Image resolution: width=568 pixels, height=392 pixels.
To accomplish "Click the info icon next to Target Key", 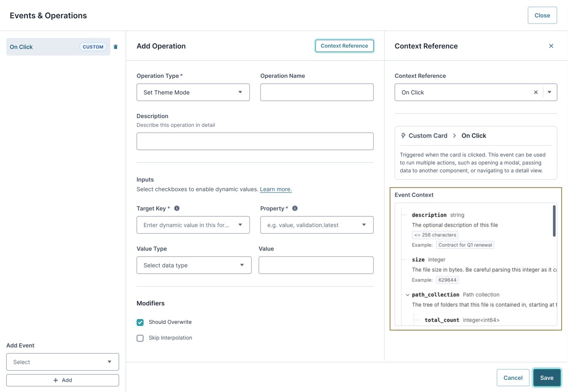I will 177,209.
